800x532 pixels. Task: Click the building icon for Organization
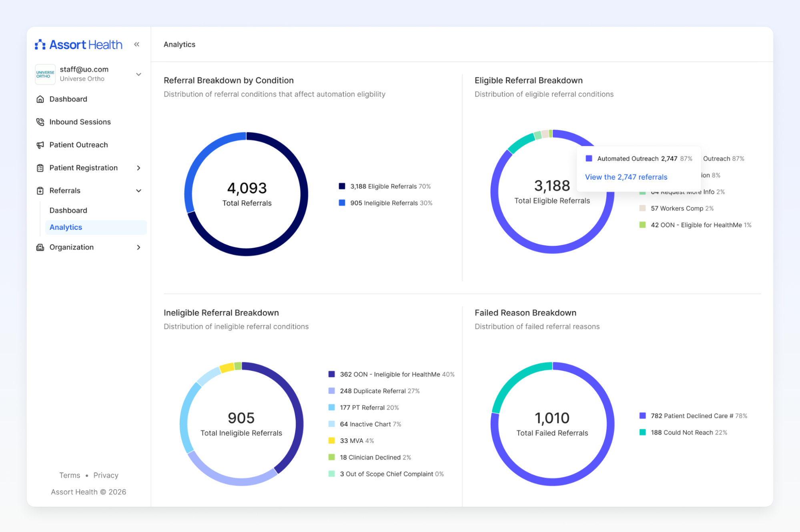tap(40, 247)
